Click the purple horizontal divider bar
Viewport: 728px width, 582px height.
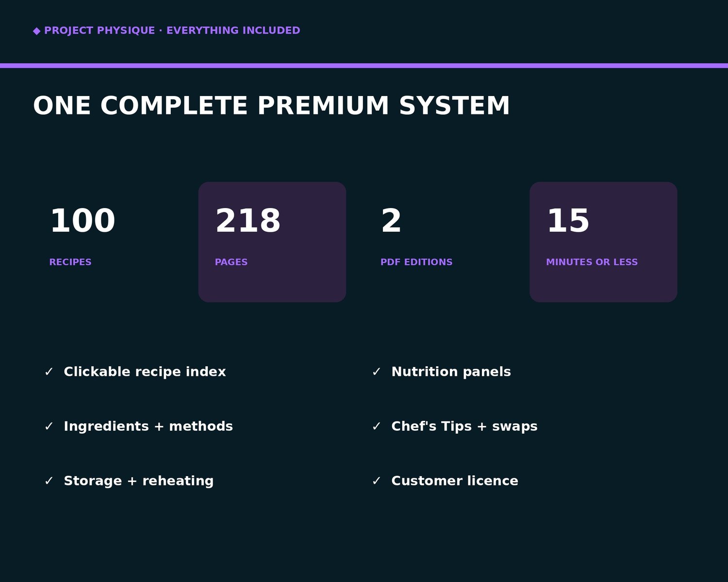point(364,65)
